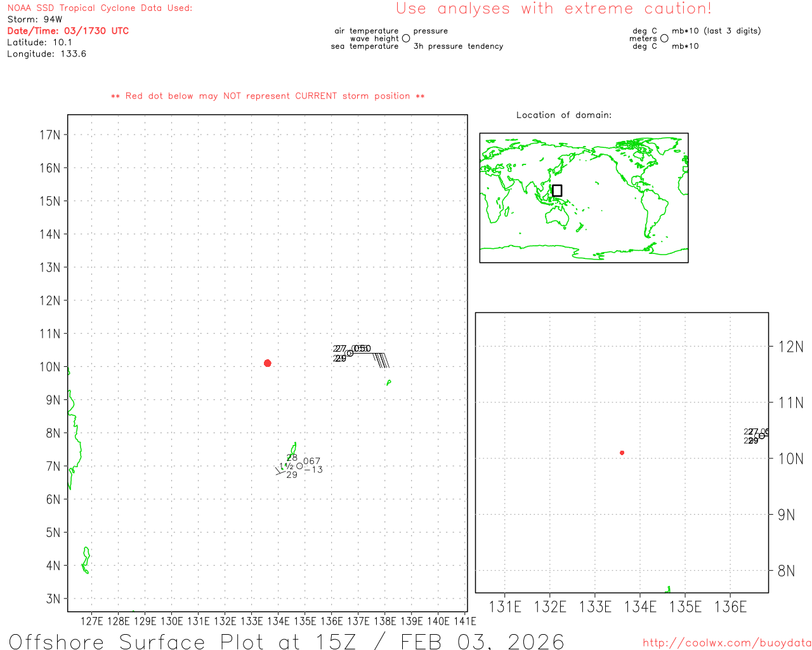812x650 pixels.
Task: Click the station circle in zoomed inset map
Action: coord(761,435)
